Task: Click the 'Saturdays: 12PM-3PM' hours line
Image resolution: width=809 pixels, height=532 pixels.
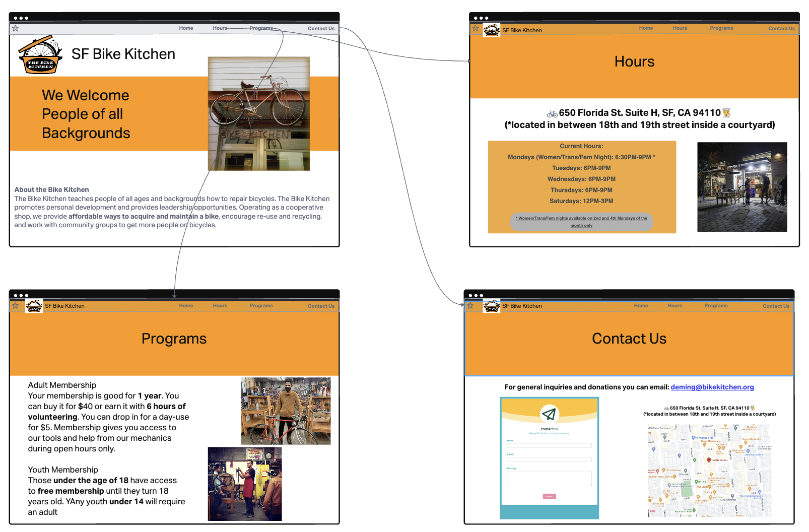Action: point(581,201)
